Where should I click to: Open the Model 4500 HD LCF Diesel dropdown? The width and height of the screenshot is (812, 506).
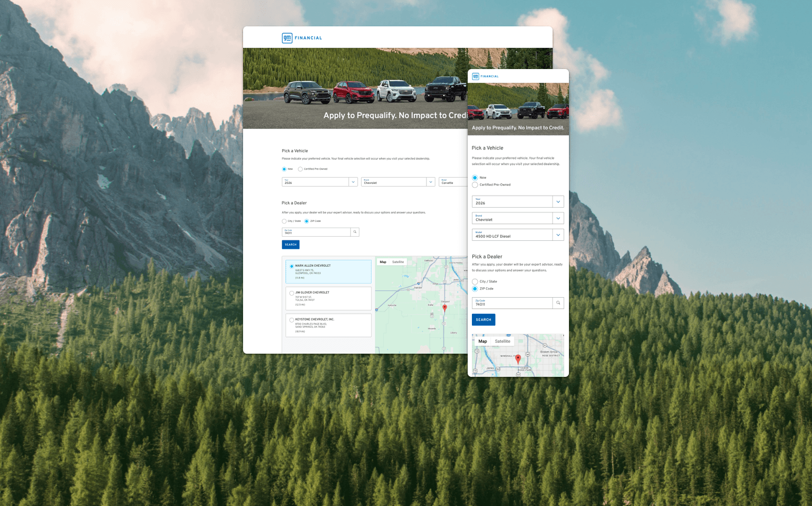pos(518,235)
